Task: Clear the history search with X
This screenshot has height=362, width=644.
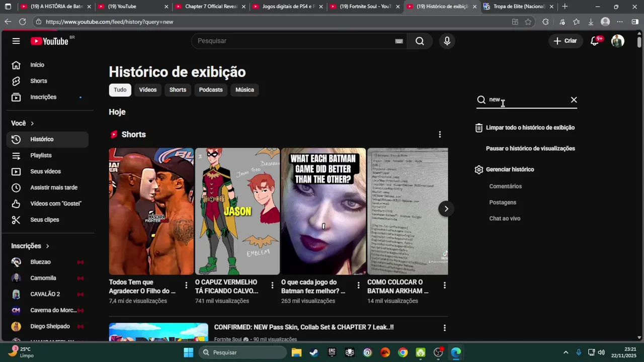Action: point(574,100)
